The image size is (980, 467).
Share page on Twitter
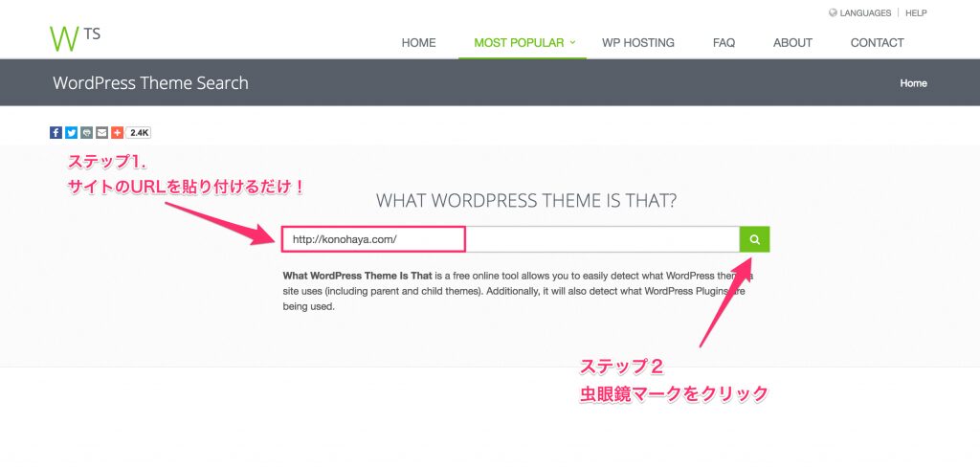click(x=71, y=132)
